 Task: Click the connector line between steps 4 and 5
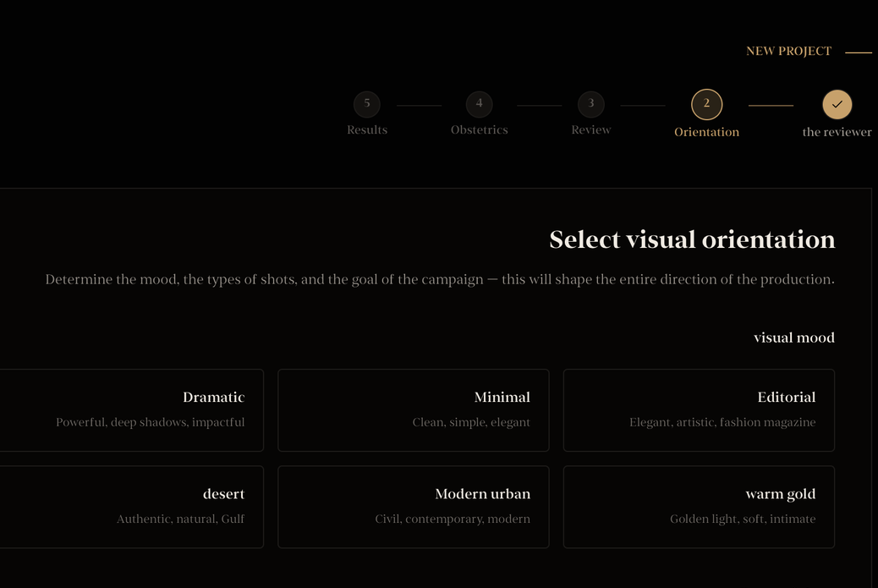419,104
